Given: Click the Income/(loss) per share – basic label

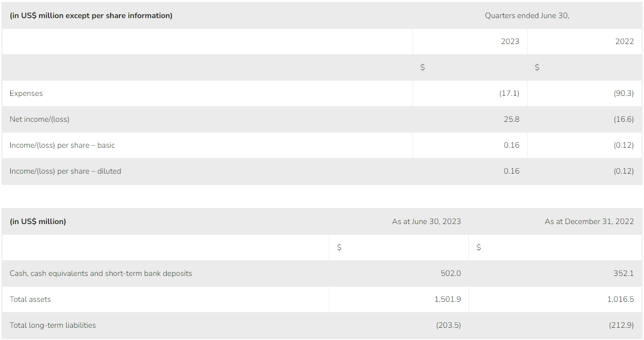Looking at the screenshot, I should 62,145.
